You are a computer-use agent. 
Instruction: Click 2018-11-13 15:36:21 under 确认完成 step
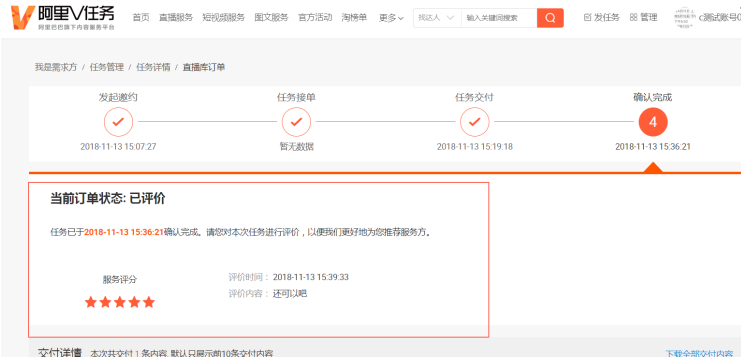pos(653,147)
